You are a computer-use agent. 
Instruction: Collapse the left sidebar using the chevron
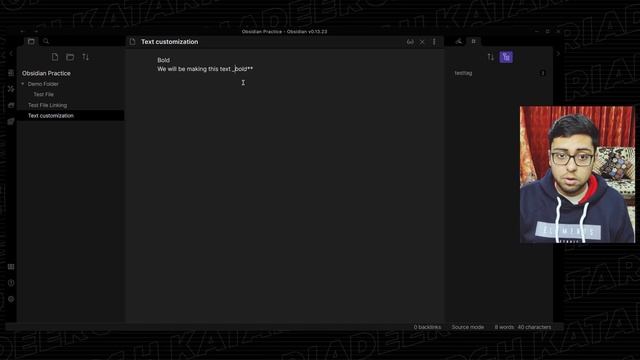(x=11, y=53)
